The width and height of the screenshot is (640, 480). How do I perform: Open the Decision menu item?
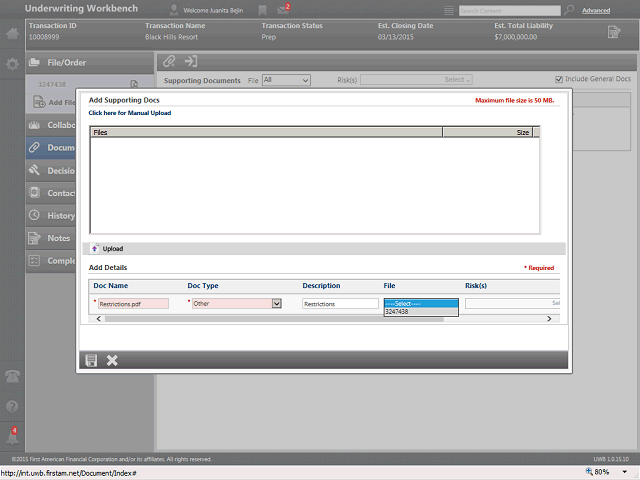51,171
